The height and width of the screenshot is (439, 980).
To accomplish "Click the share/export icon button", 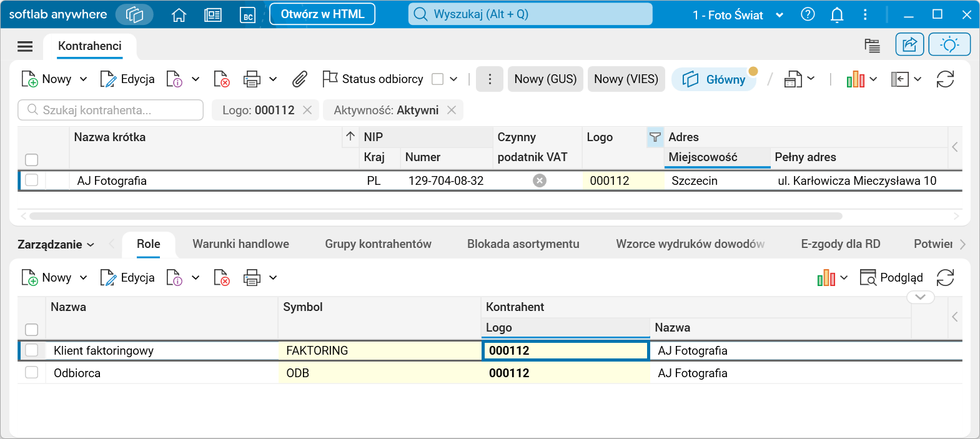I will click(909, 44).
